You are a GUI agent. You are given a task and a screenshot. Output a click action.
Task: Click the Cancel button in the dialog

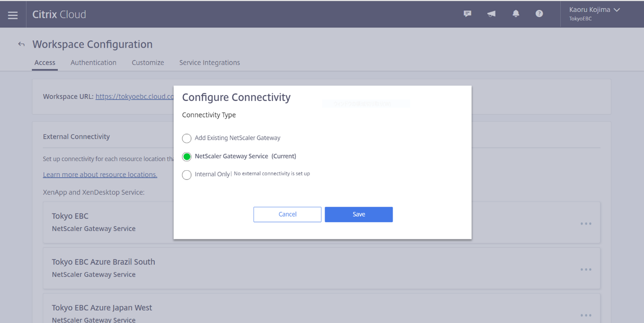point(287,215)
